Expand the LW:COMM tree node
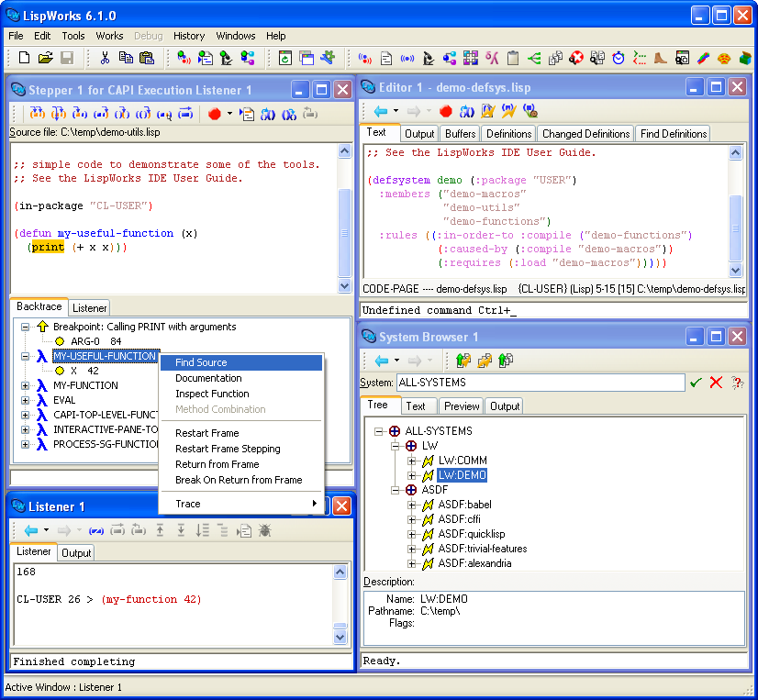This screenshot has height=700, width=758. [412, 461]
